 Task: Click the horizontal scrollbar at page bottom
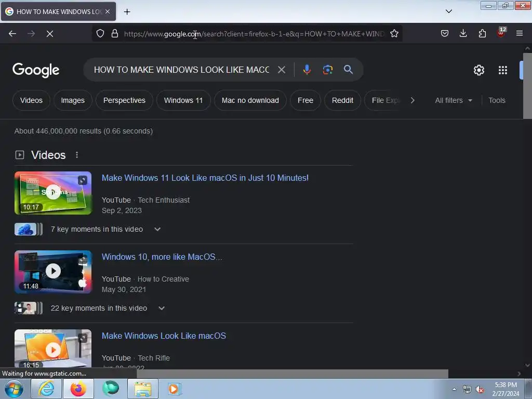point(292,374)
